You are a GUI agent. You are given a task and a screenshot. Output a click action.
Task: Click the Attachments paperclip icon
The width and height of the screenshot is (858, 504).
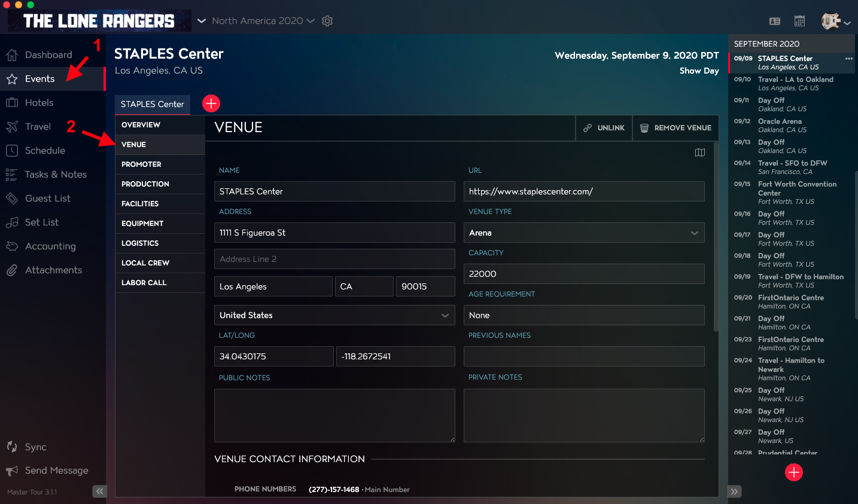tap(12, 270)
